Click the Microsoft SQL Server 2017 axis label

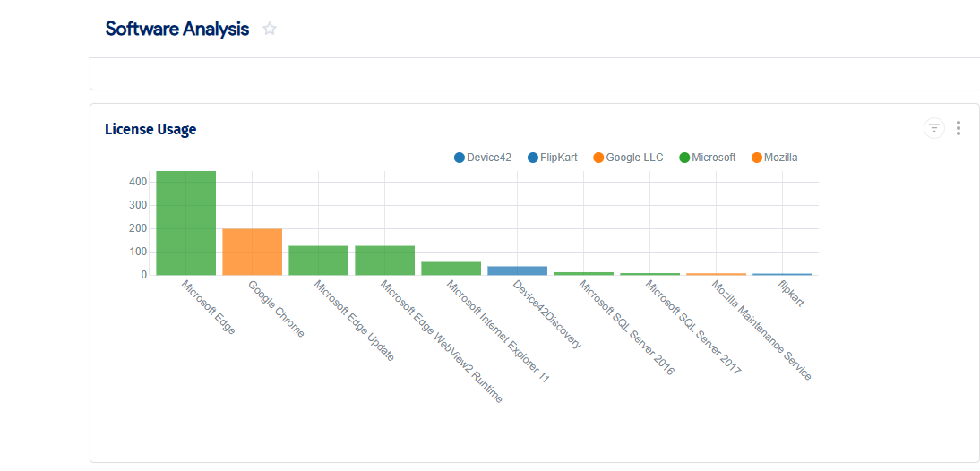[x=693, y=327]
